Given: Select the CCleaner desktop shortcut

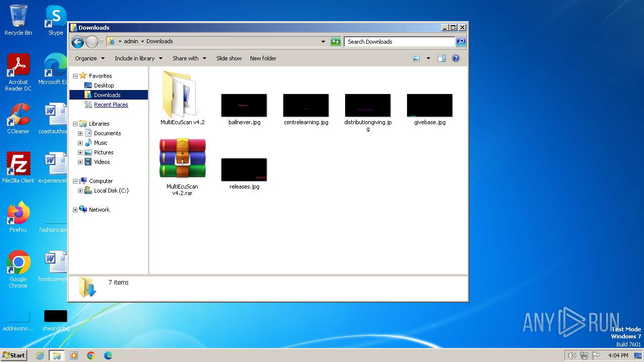Looking at the screenshot, I should pyautogui.click(x=18, y=119).
